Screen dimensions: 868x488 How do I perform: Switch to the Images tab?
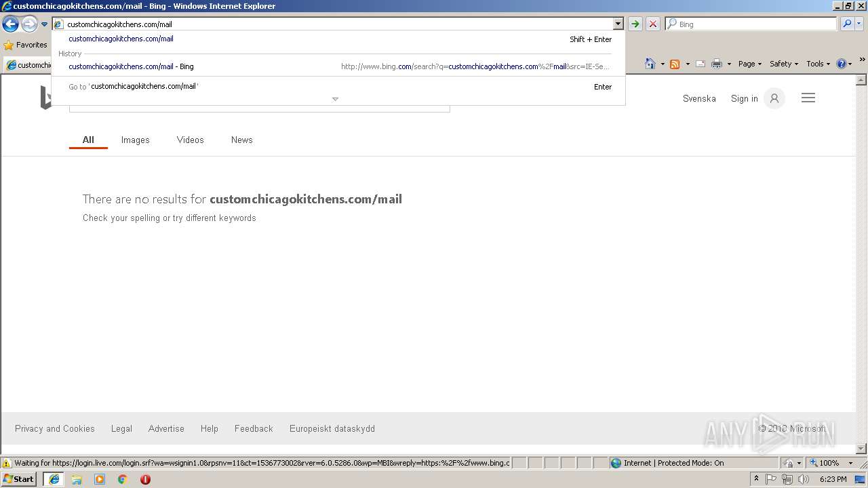[135, 140]
